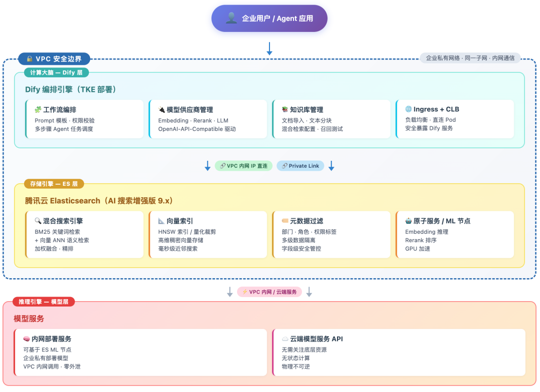
Task: Click the VPC 内网/云端服务 badge
Action: pyautogui.click(x=269, y=292)
